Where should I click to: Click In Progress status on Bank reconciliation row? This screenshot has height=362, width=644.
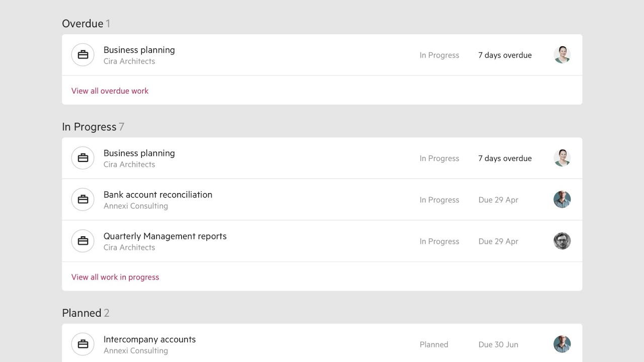[439, 200]
